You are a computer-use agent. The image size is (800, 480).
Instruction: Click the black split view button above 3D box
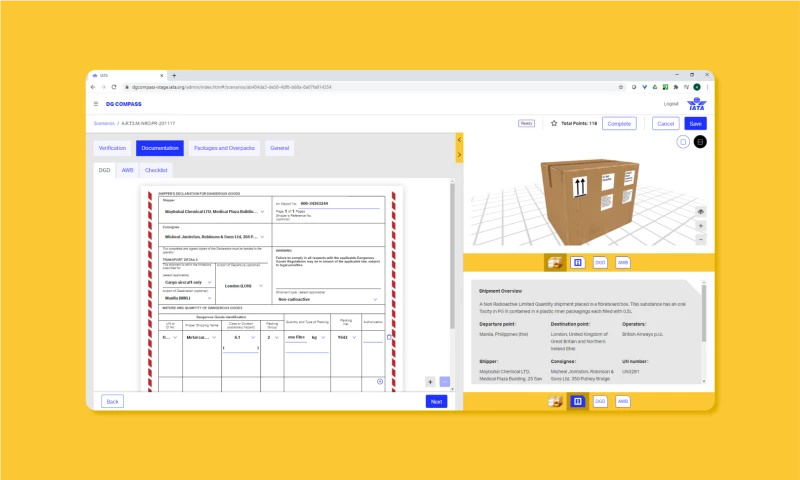pos(701,142)
